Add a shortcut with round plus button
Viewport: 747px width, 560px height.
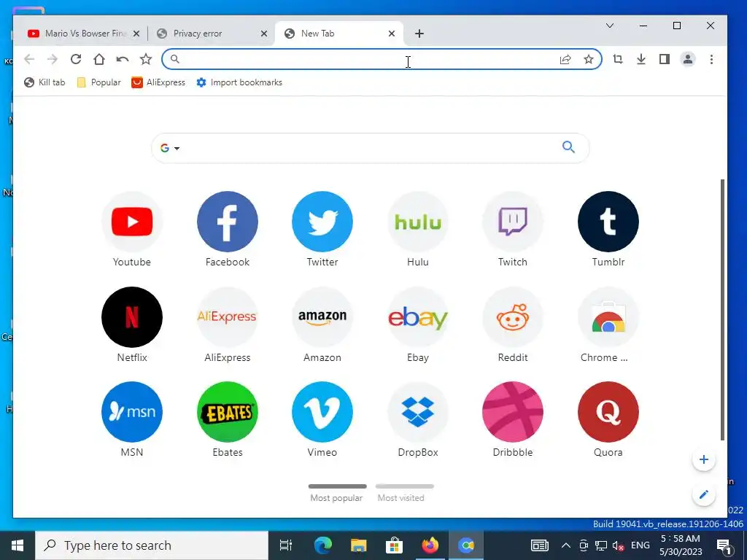coord(704,459)
